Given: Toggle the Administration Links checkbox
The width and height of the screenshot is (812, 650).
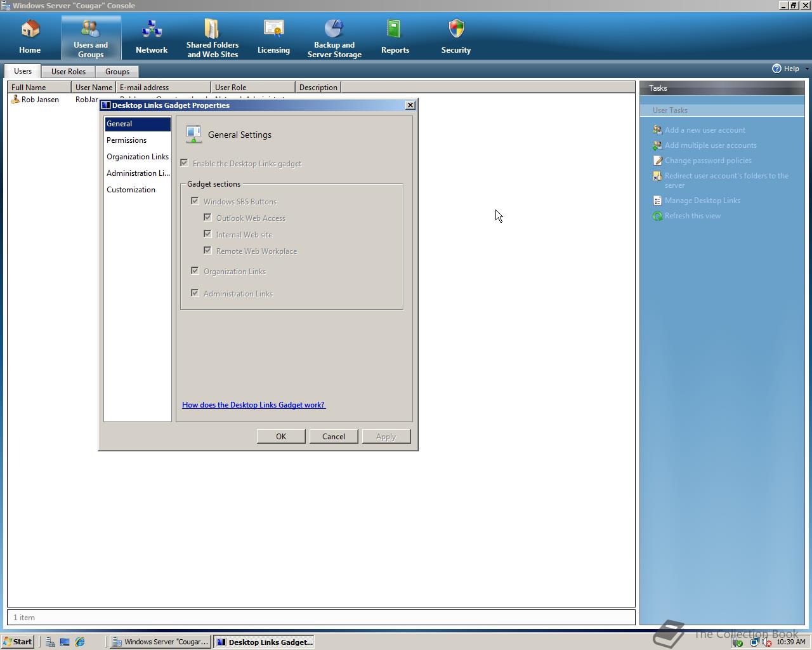Looking at the screenshot, I should pyautogui.click(x=195, y=293).
